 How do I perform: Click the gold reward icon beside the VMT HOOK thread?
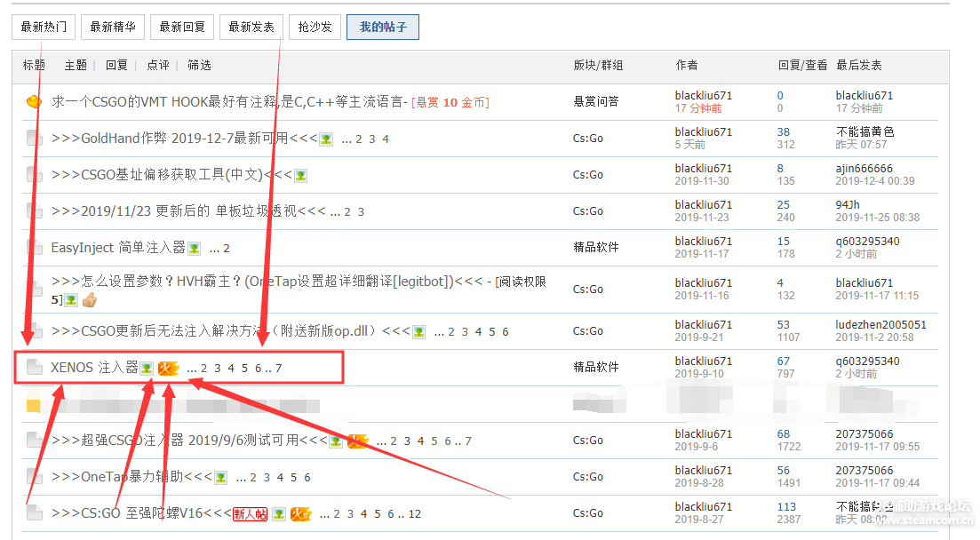tap(34, 102)
